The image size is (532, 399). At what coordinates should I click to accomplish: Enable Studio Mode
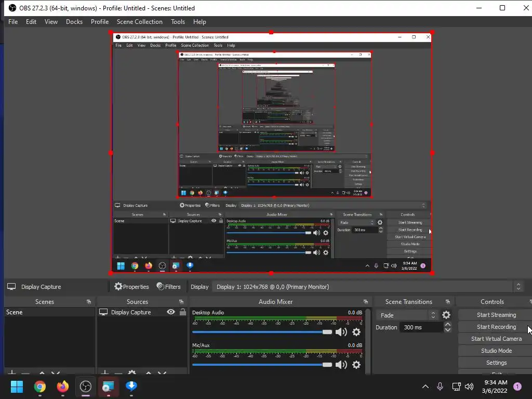pyautogui.click(x=496, y=351)
